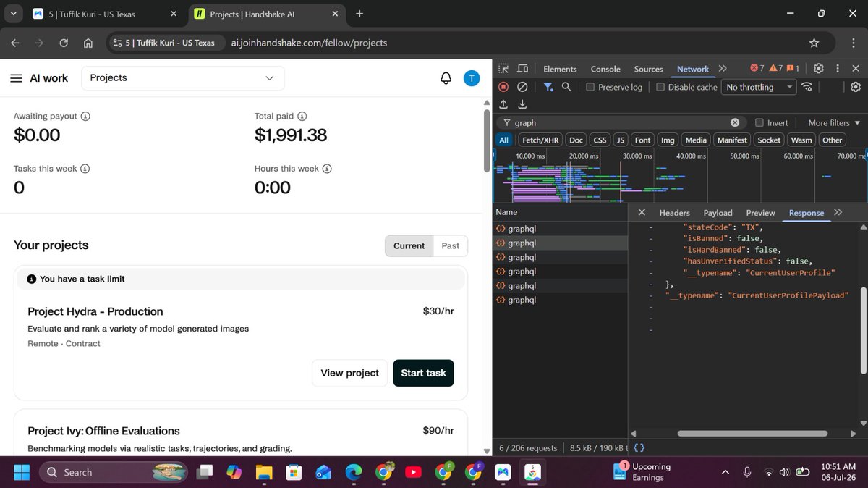This screenshot has width=868, height=488.
Task: Show more DevTools panel tabs
Action: pos(723,68)
